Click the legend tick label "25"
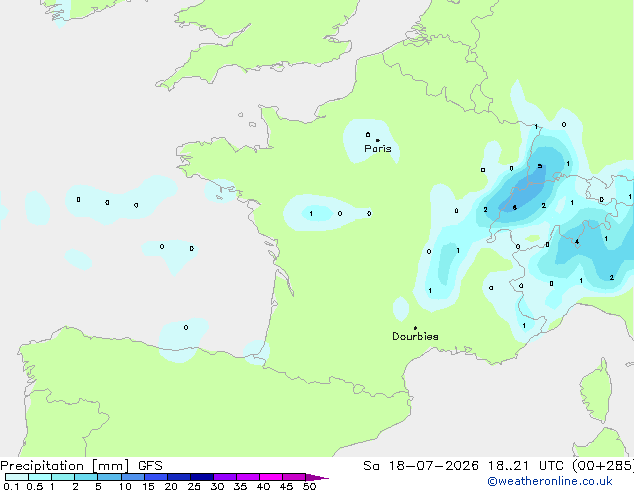The height and width of the screenshot is (490, 634). coord(194,486)
